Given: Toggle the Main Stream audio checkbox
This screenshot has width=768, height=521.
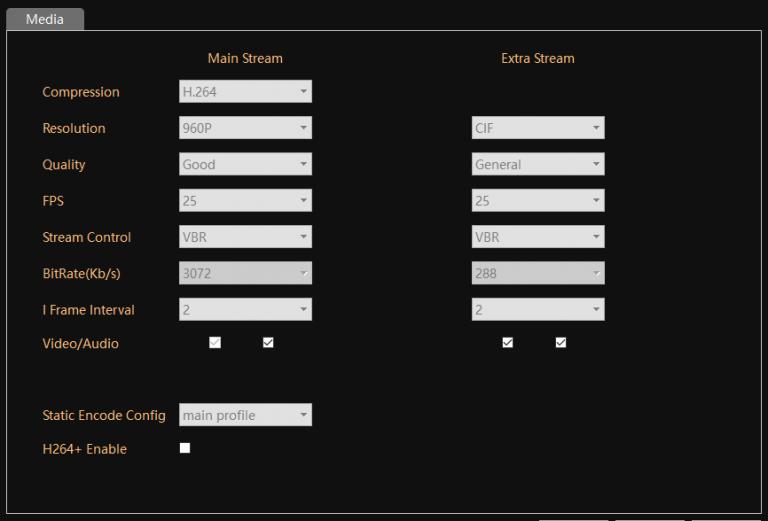Looking at the screenshot, I should 268,343.
